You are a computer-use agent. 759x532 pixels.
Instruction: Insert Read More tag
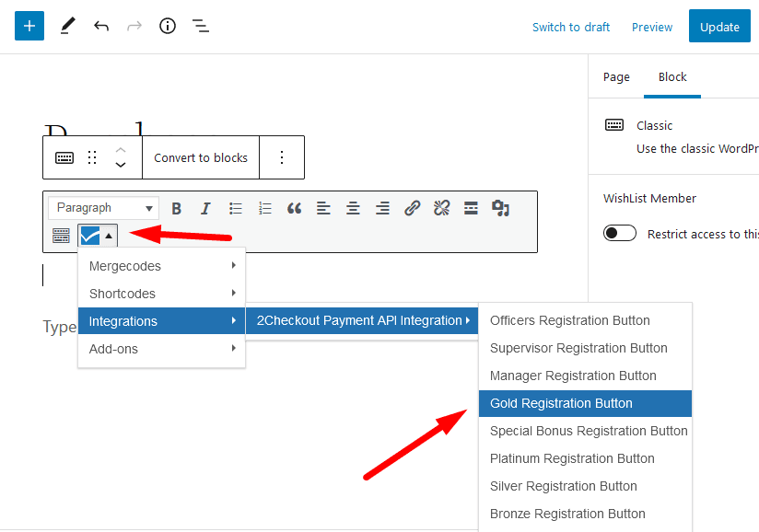point(471,208)
